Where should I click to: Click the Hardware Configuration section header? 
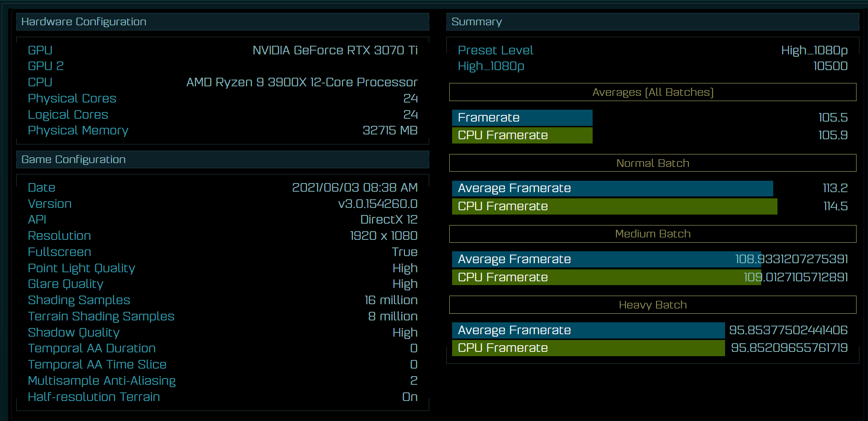coord(84,22)
